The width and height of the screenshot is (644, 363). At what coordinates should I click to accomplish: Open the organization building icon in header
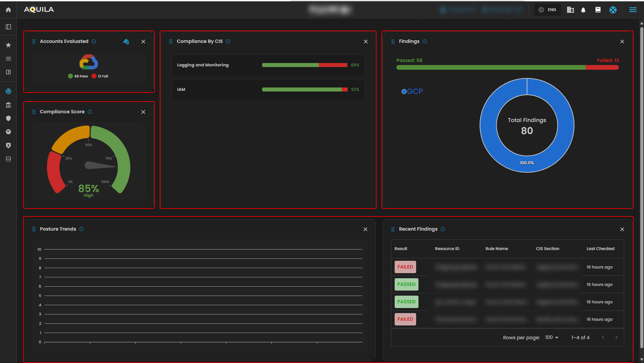[570, 10]
